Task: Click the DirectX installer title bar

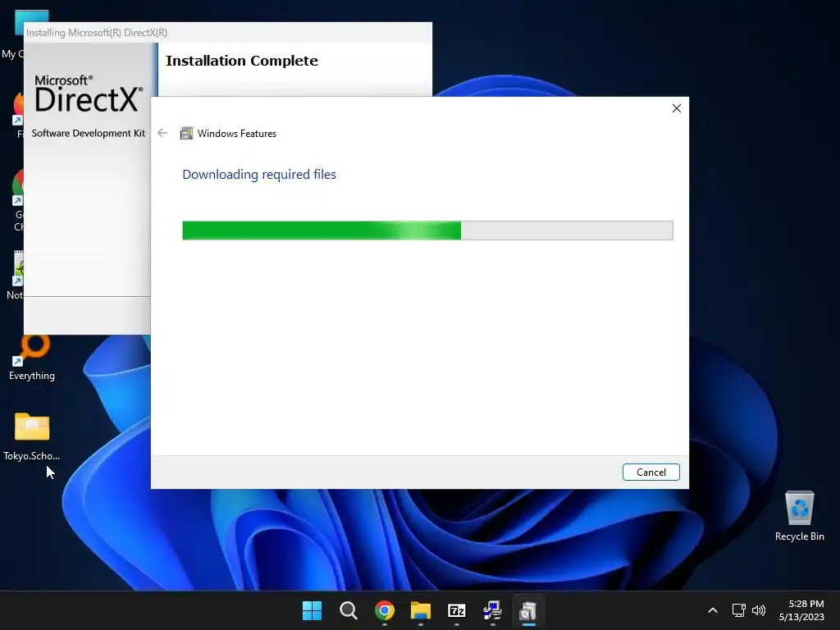Action: point(228,33)
